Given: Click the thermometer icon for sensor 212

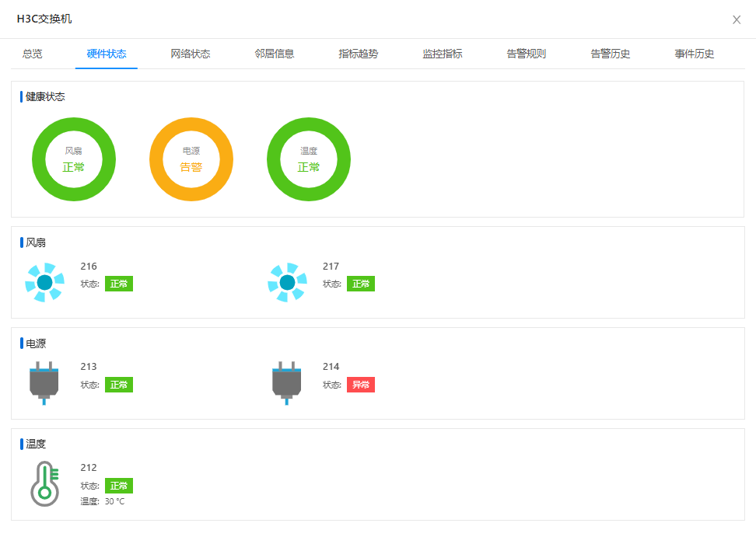Looking at the screenshot, I should point(45,483).
